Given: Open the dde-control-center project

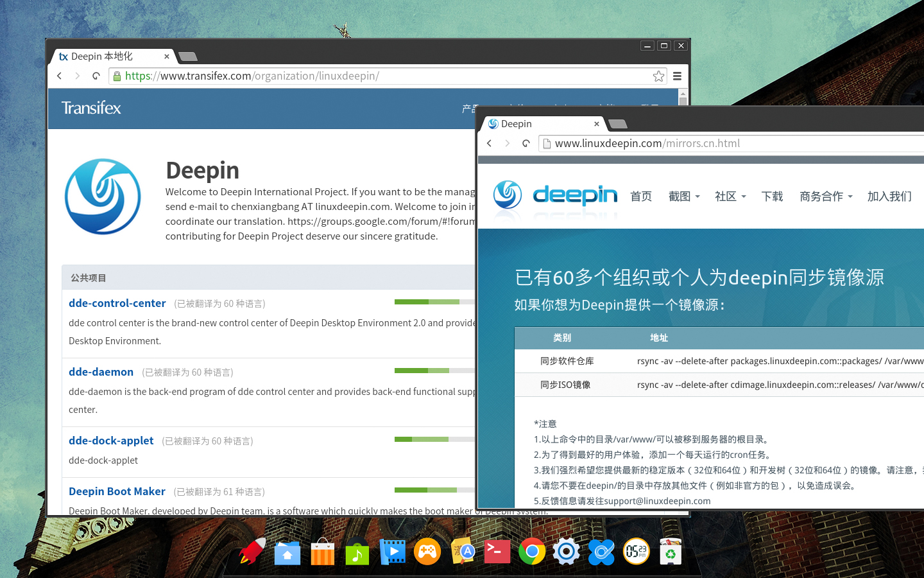Looking at the screenshot, I should point(117,303).
